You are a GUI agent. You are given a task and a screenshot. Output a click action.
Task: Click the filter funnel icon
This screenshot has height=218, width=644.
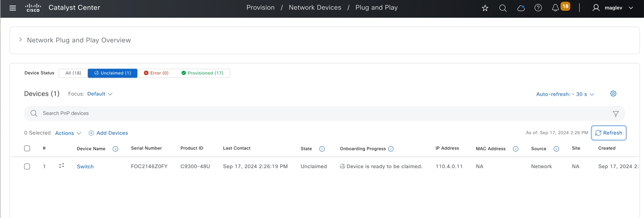[x=616, y=114]
